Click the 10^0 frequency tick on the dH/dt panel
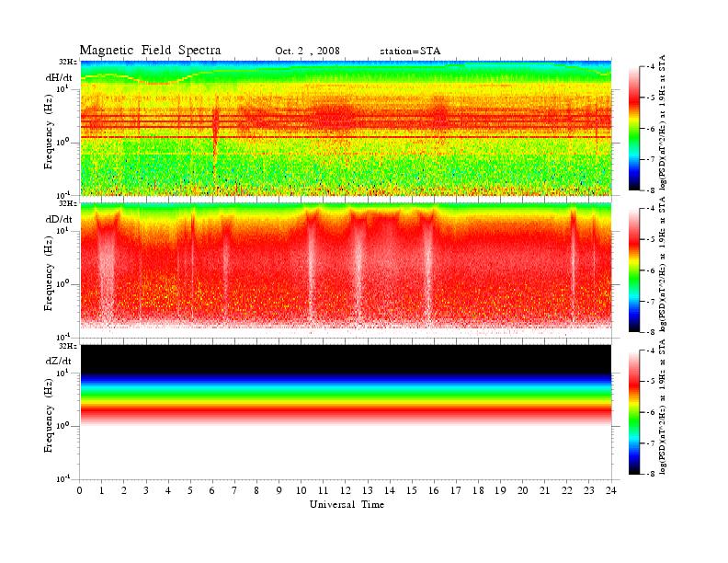 [63, 143]
